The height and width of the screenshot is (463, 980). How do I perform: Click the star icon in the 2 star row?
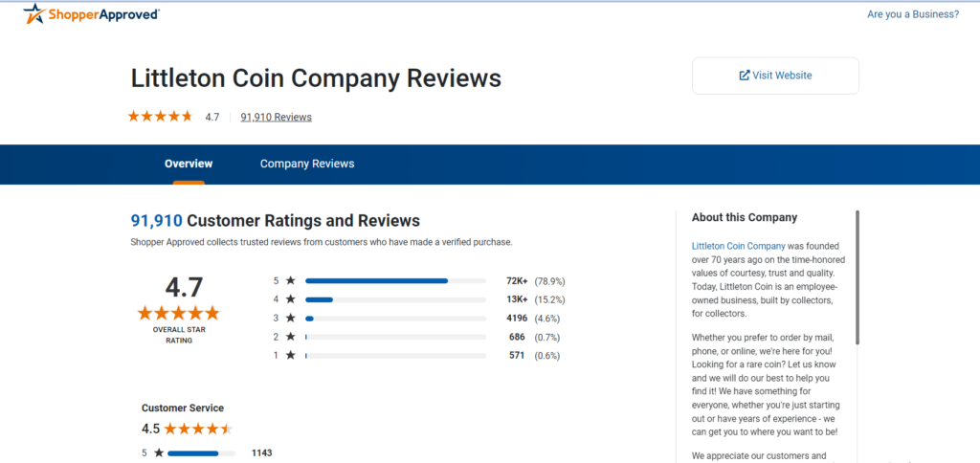click(x=290, y=337)
